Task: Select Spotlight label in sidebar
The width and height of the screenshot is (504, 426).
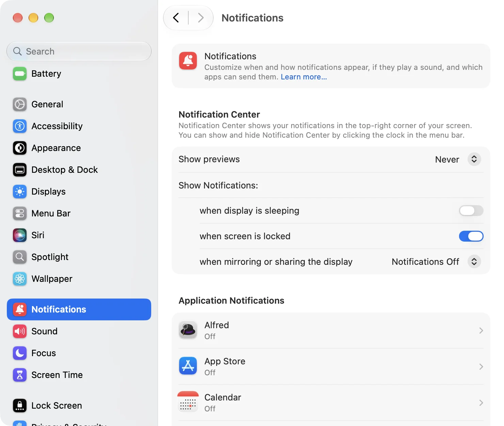Action: coord(50,257)
